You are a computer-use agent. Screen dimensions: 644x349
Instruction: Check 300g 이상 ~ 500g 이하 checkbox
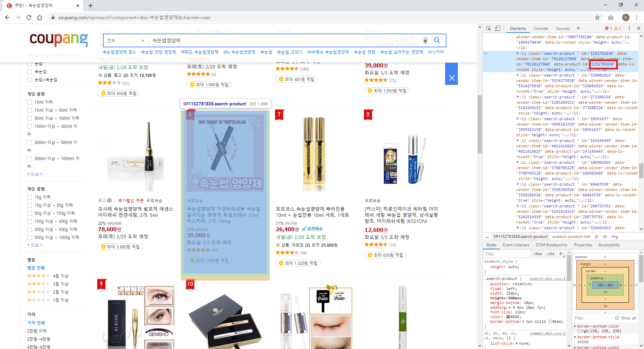coord(30,230)
